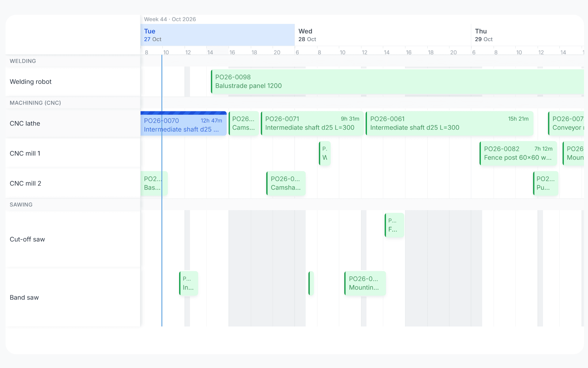Screen dimensions: 588x368
Task: Select the Wed 28 Oct day header
Action: (x=383, y=35)
